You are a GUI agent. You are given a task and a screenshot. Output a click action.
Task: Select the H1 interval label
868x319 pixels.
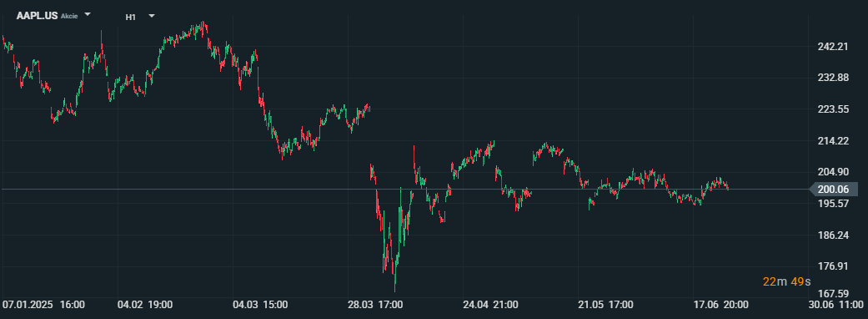pos(131,17)
